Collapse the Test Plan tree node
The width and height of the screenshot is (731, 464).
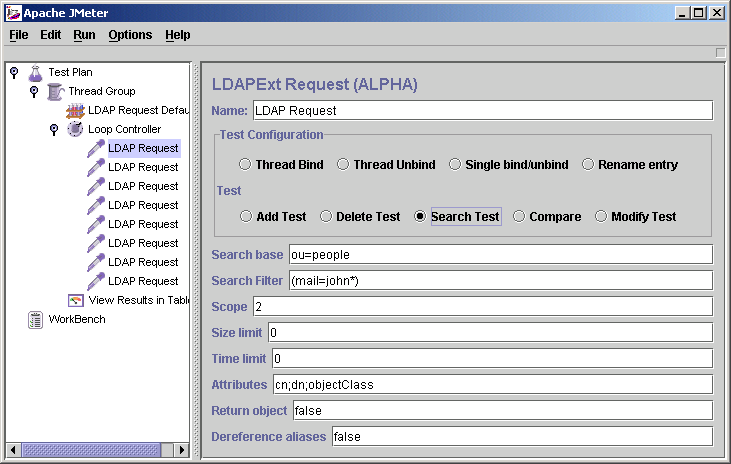click(14, 72)
